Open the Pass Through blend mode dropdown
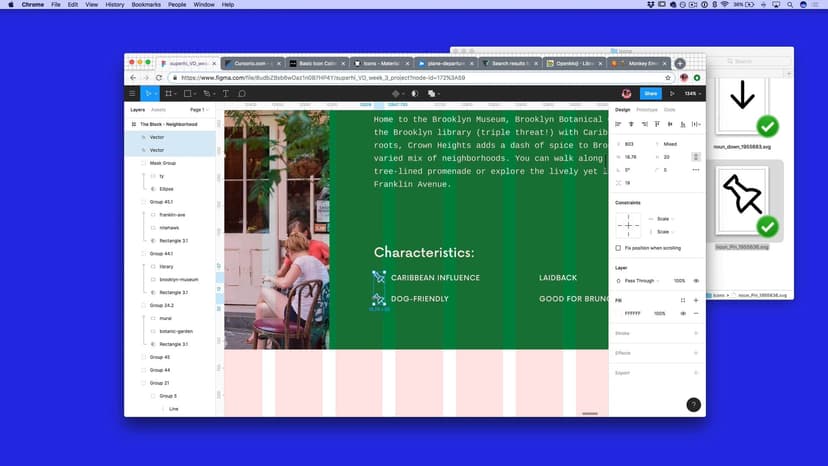The image size is (828, 466). (x=642, y=281)
